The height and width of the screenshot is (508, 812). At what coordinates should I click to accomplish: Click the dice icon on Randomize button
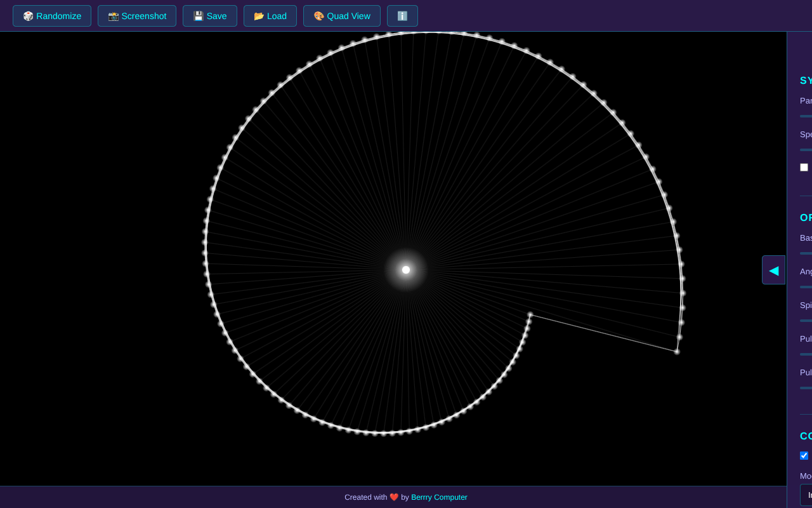28,16
